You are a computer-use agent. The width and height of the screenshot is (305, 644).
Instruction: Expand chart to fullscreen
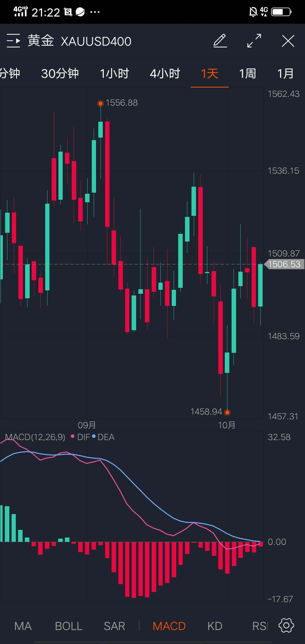tap(254, 41)
